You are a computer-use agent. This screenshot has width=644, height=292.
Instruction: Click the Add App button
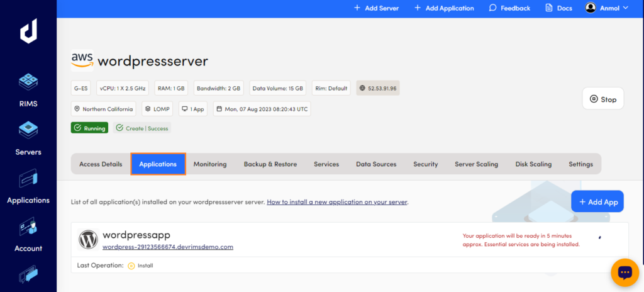597,202
